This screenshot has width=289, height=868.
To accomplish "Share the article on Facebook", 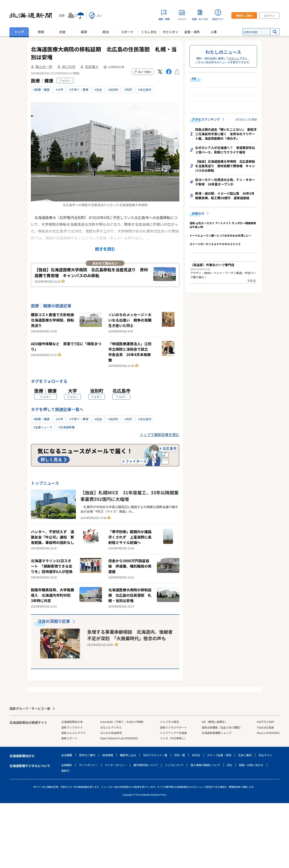I will point(169,72).
